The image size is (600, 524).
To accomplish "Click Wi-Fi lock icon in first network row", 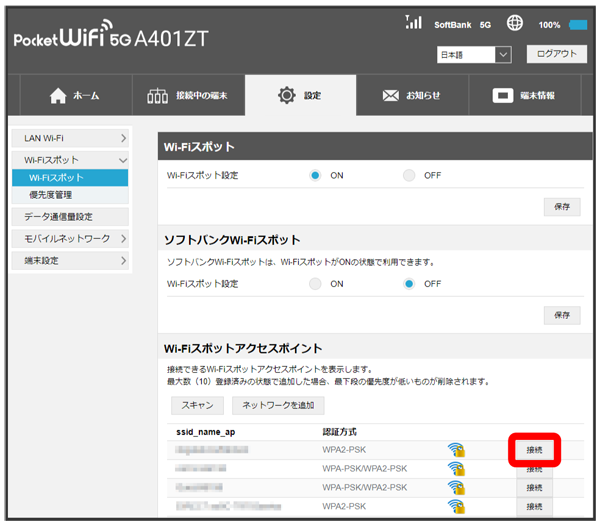I will [456, 451].
